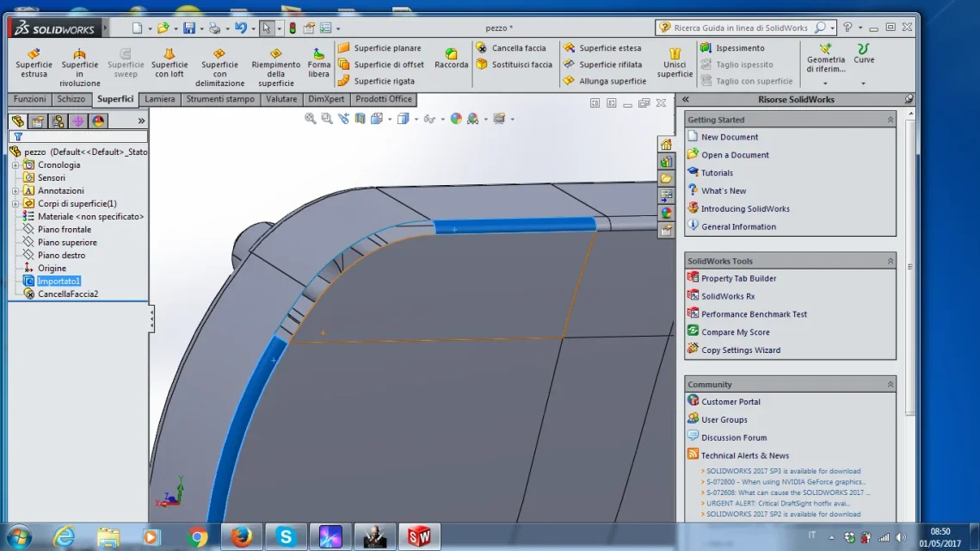Expand the Corpi di superficie(1) node

tap(15, 203)
